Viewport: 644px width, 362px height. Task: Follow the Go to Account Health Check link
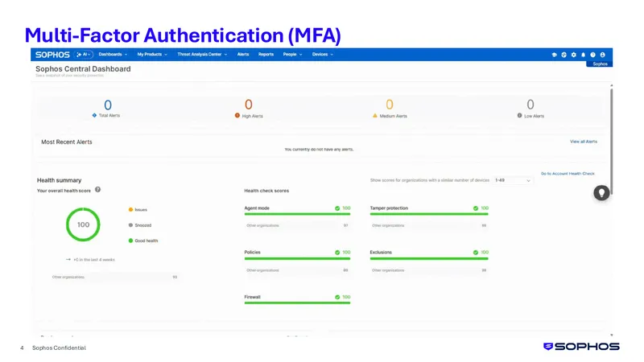[568, 174]
